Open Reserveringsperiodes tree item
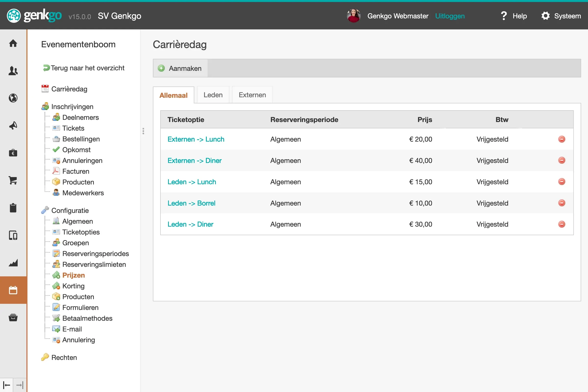 96,254
